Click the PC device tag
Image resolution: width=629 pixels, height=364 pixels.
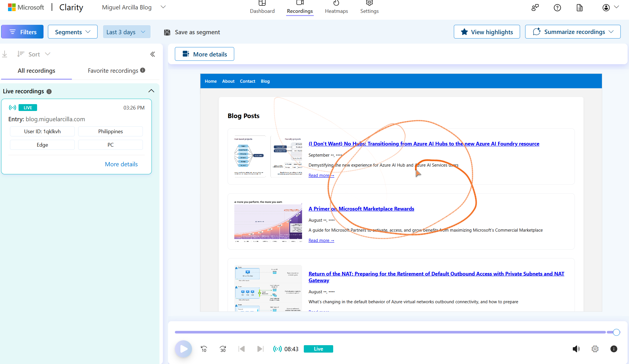pos(110,145)
